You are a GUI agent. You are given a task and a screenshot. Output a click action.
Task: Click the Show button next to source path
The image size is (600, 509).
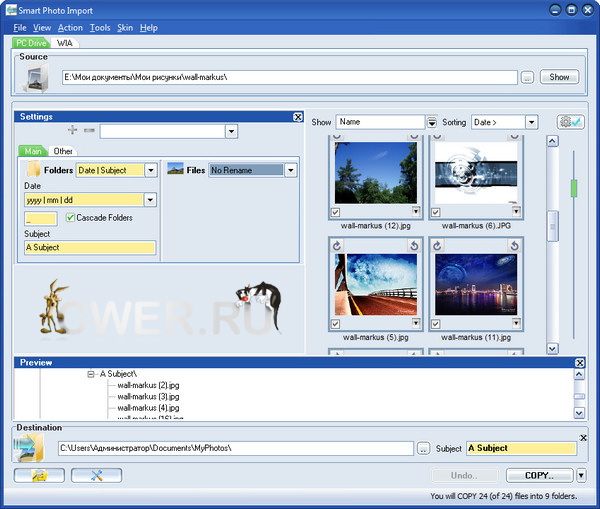click(559, 77)
